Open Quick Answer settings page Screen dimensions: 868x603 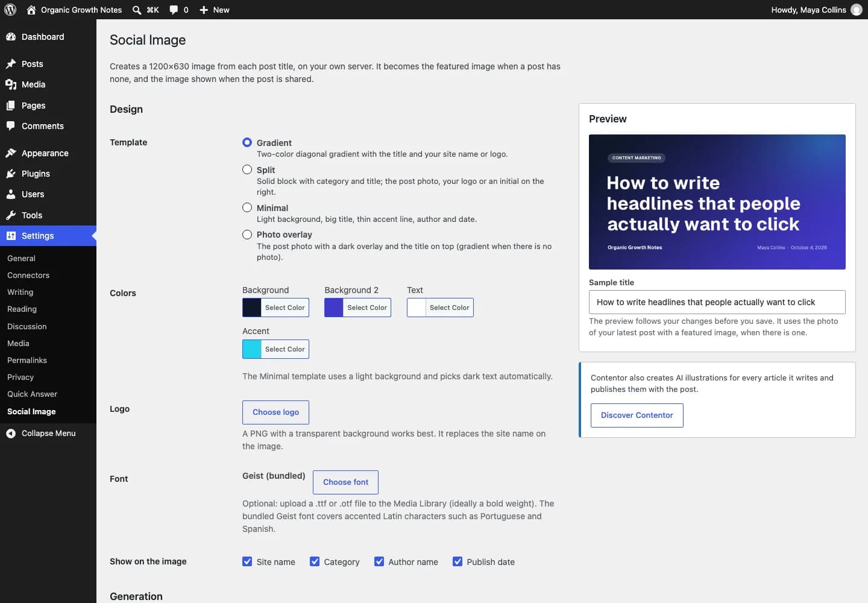pyautogui.click(x=32, y=394)
